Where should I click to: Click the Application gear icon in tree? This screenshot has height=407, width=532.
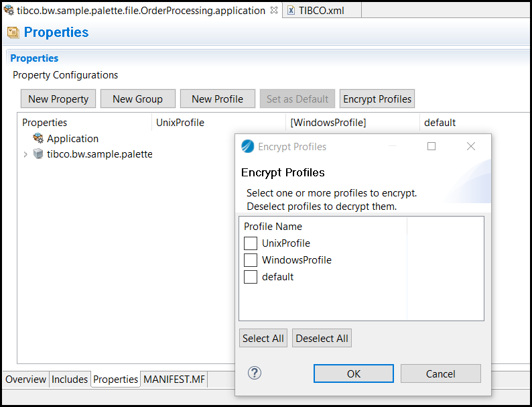point(38,138)
